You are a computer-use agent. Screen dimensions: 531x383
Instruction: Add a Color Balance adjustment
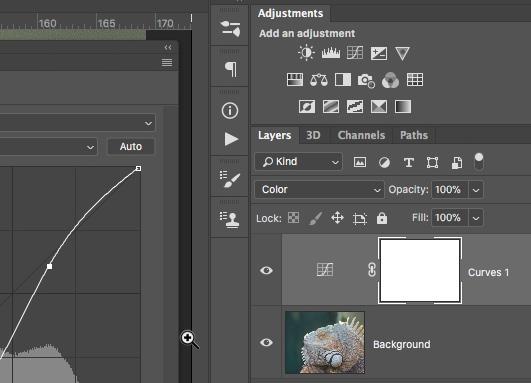pyautogui.click(x=319, y=80)
